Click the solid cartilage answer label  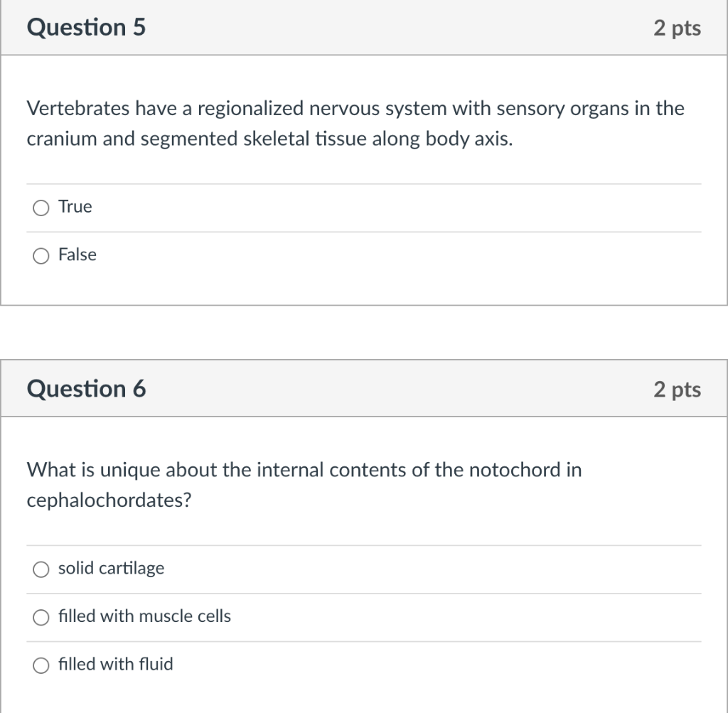[x=111, y=568]
